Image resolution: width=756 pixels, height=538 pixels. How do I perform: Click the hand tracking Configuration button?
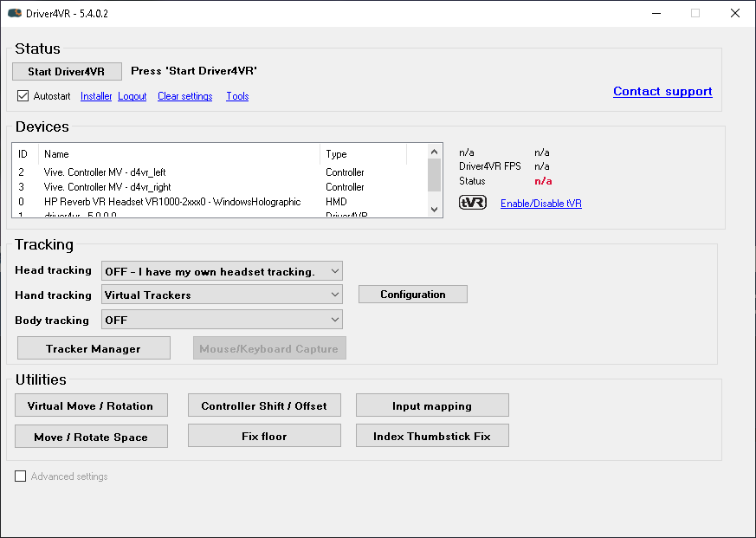coord(412,295)
